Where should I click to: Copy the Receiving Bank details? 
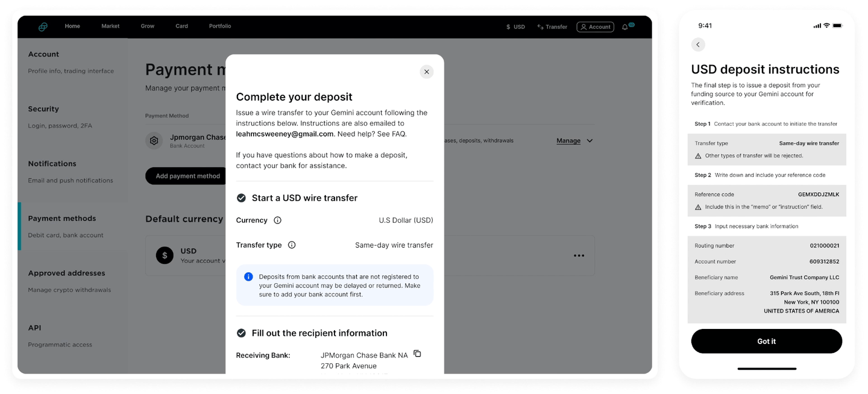(417, 354)
